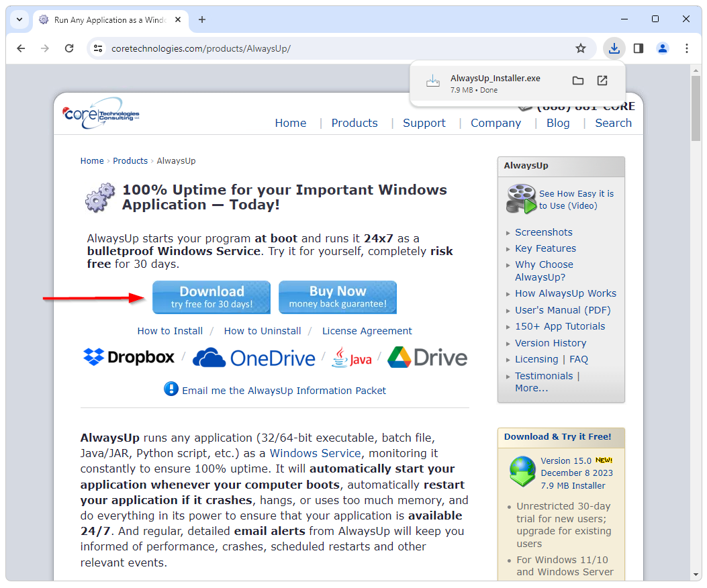The height and width of the screenshot is (588, 707).
Task: Open Support in the site navigation
Action: pyautogui.click(x=424, y=123)
